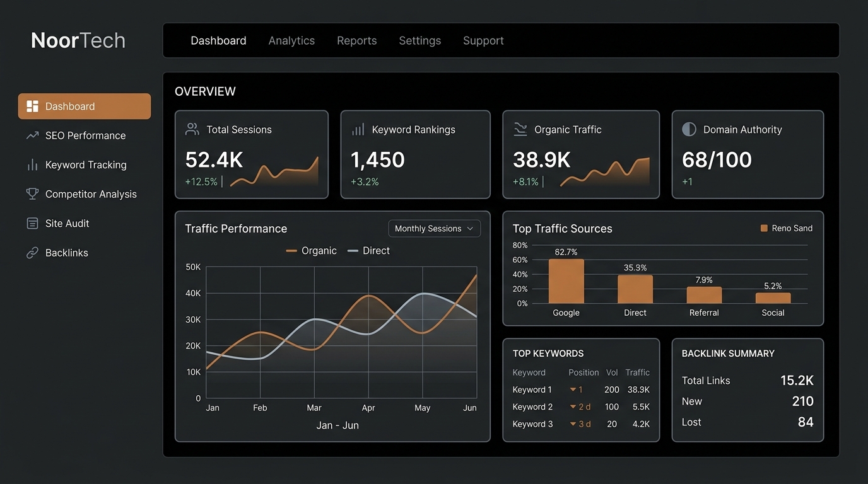868x484 pixels.
Task: Open the Site Audit section
Action: click(85, 224)
